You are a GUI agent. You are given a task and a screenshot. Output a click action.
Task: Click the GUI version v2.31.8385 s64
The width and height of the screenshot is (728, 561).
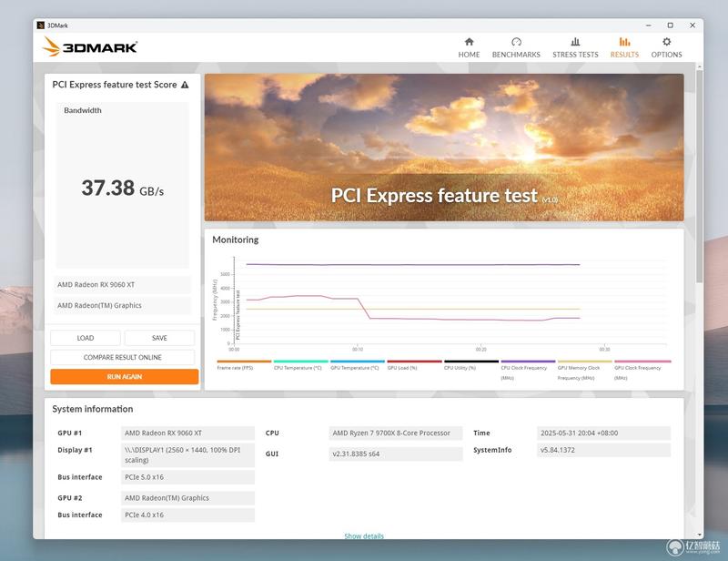pos(396,454)
